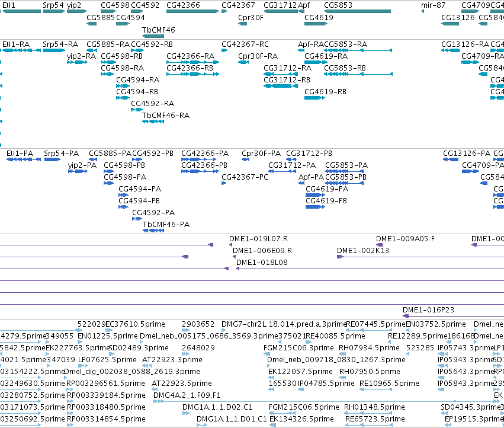This screenshot has width=504, height=428.
Task: Select the TbCMF46-PA protein label
Action: pos(166,224)
